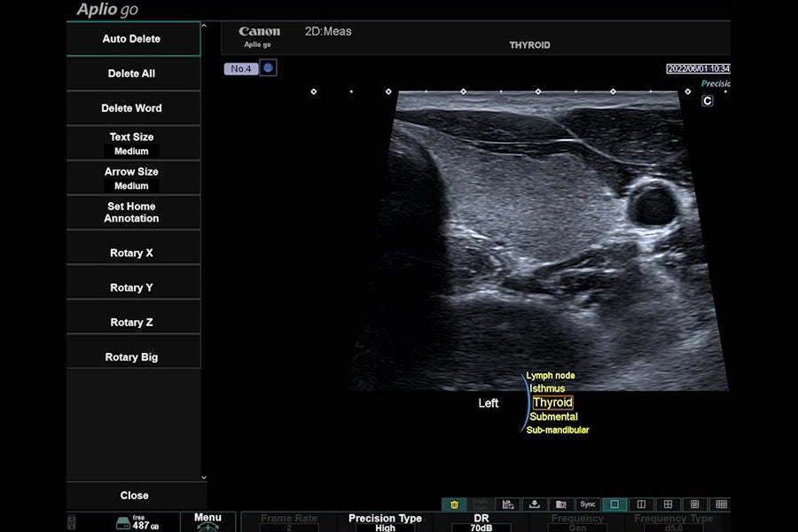Select the highlighted Thyroid annotation

click(552, 403)
